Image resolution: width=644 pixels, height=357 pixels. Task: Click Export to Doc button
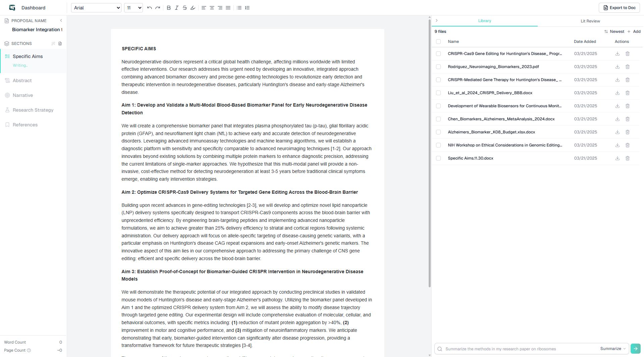click(619, 8)
